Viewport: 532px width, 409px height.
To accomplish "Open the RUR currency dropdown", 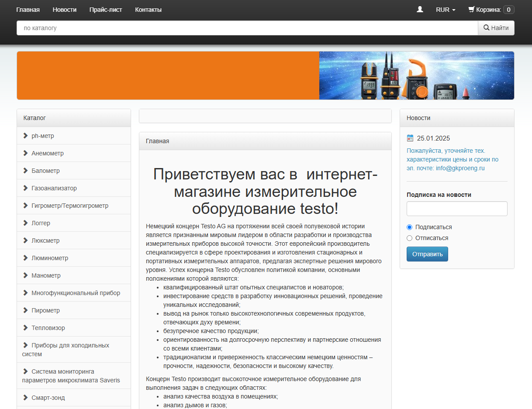I will pyautogui.click(x=446, y=10).
